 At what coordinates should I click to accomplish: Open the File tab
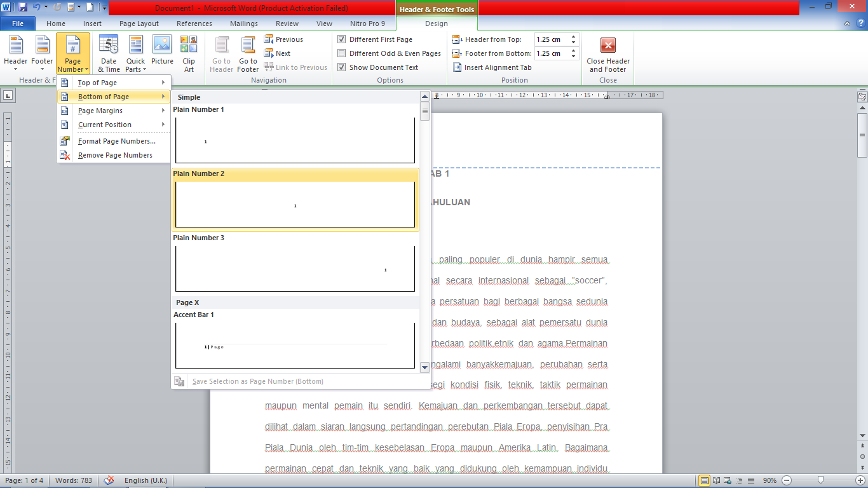tap(18, 24)
